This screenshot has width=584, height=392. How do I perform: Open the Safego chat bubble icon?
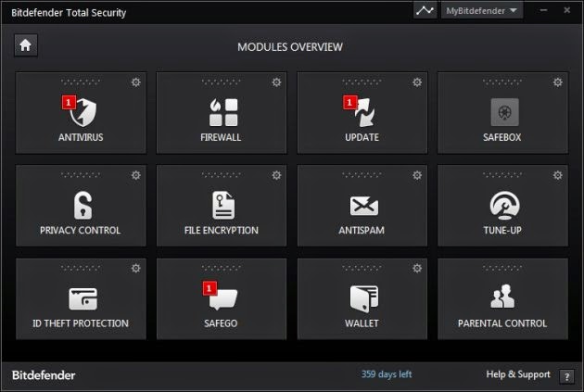[x=223, y=299]
